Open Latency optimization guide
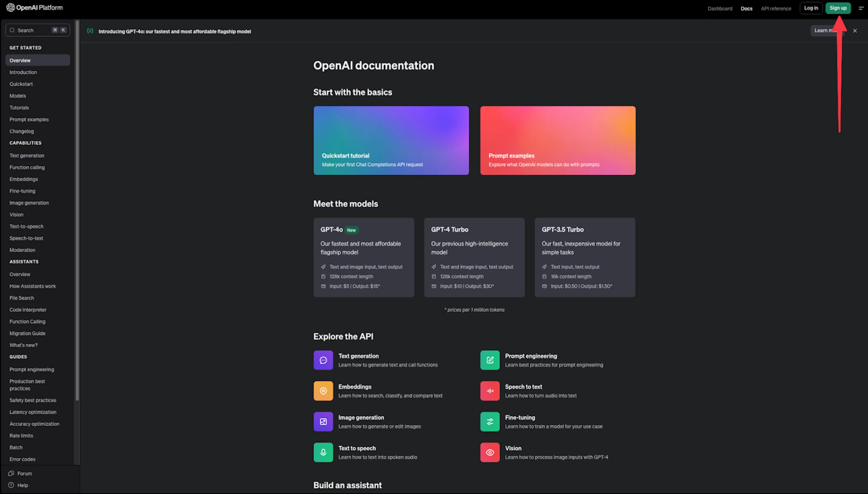This screenshot has height=494, width=868. (x=32, y=412)
